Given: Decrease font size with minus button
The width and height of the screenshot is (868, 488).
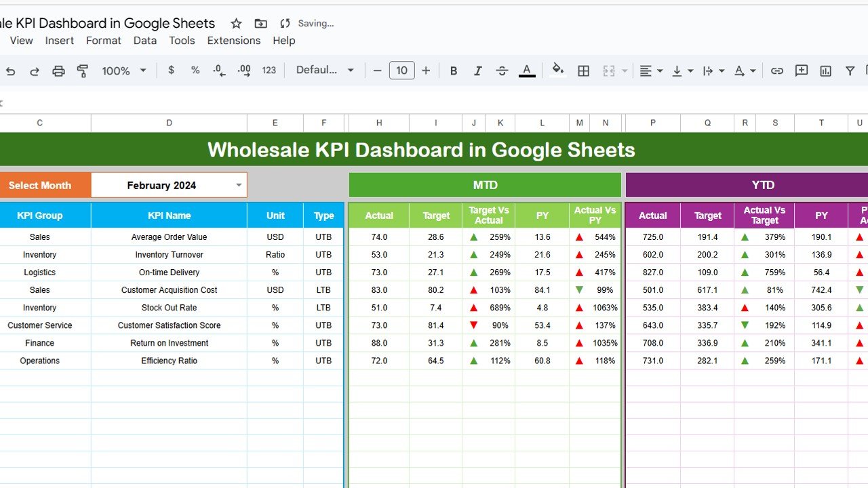Looking at the screenshot, I should point(378,70).
